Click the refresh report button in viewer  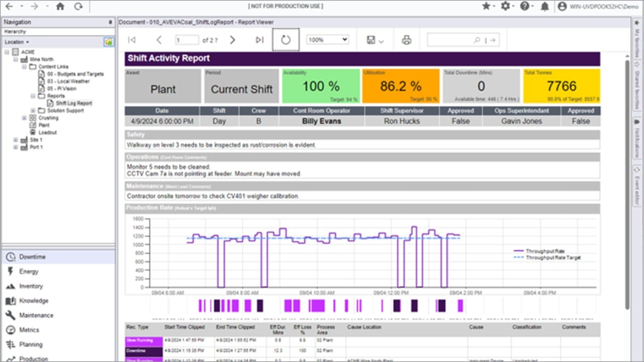[286, 40]
